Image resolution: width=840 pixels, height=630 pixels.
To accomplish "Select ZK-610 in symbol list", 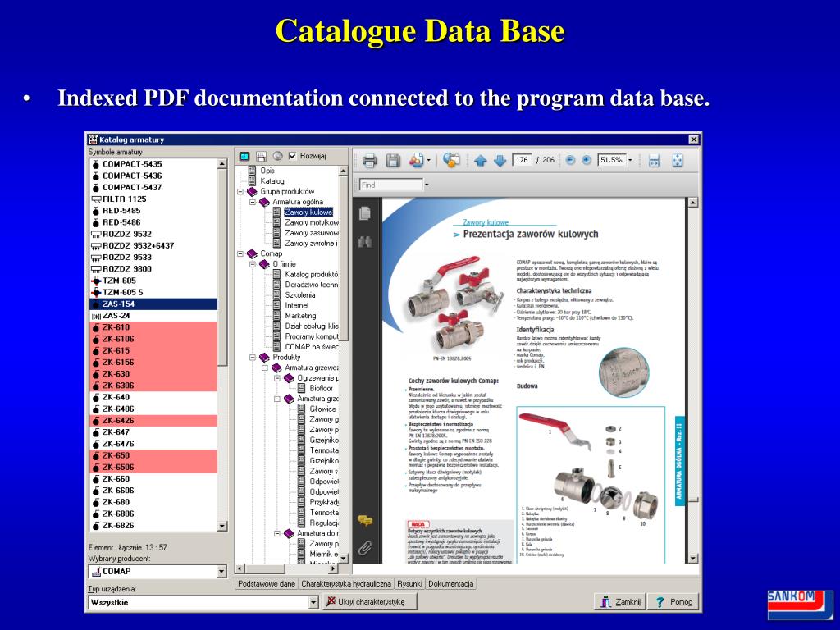I will coord(153,327).
